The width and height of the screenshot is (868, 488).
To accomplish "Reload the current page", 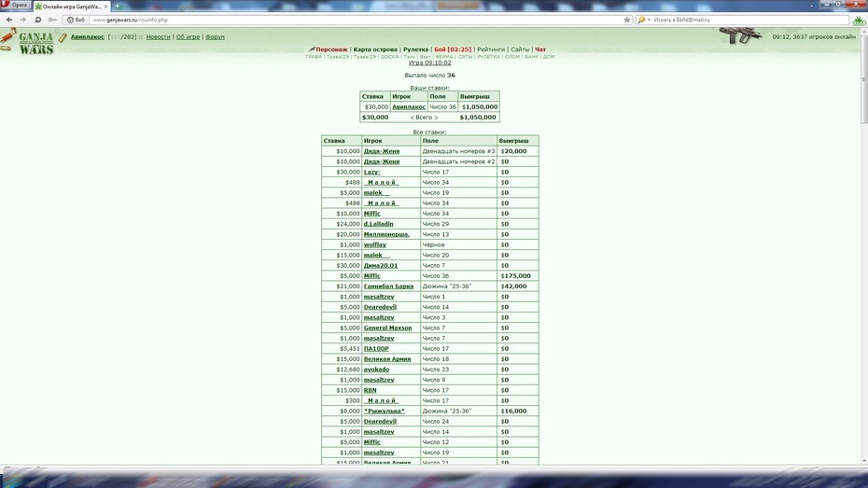I will [x=37, y=20].
